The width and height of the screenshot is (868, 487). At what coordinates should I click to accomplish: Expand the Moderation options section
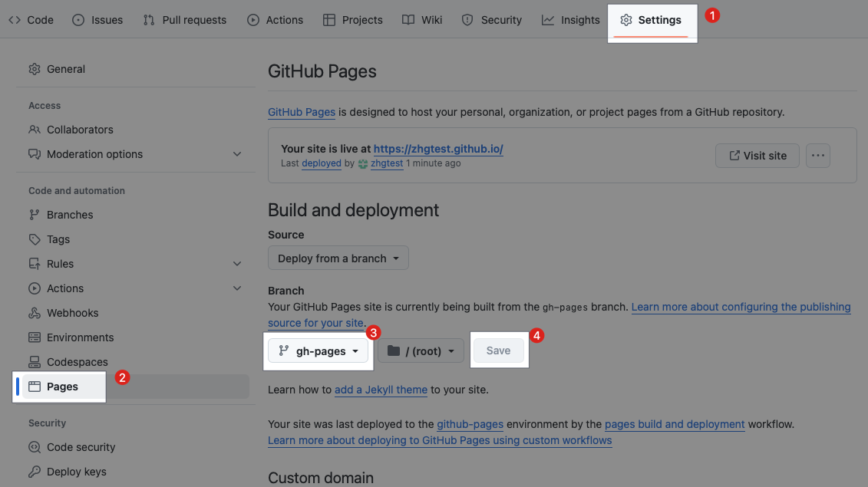237,154
